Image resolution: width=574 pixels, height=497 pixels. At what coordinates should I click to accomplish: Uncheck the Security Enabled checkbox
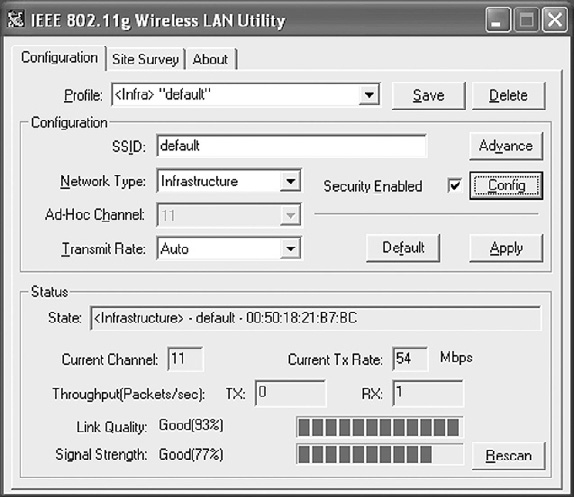click(454, 185)
